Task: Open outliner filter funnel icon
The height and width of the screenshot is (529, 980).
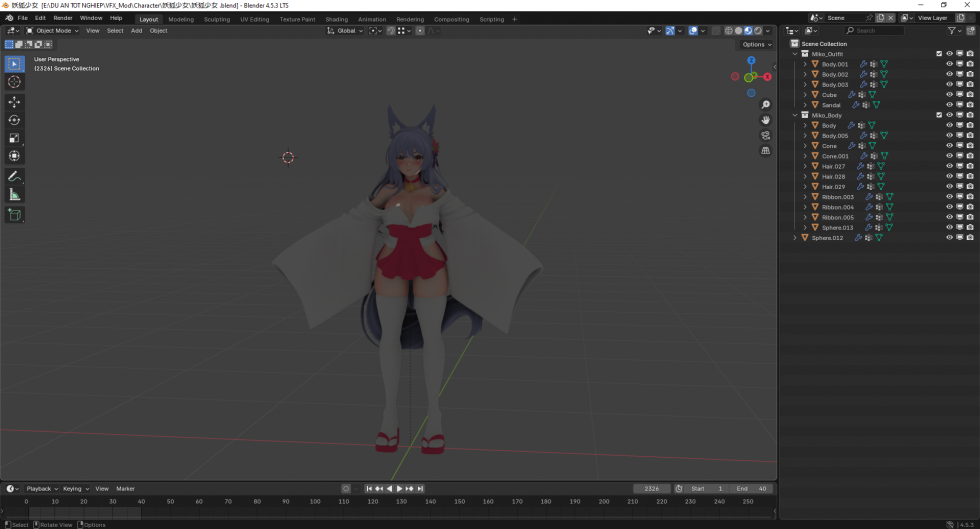Action: (952, 31)
